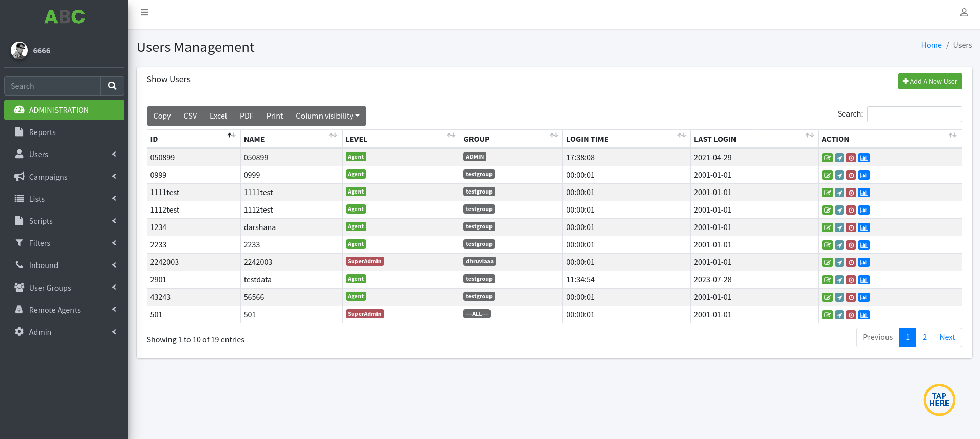Edit user 43243 using green pencil icon
Screen dimensions: 980x439
[x=827, y=297]
